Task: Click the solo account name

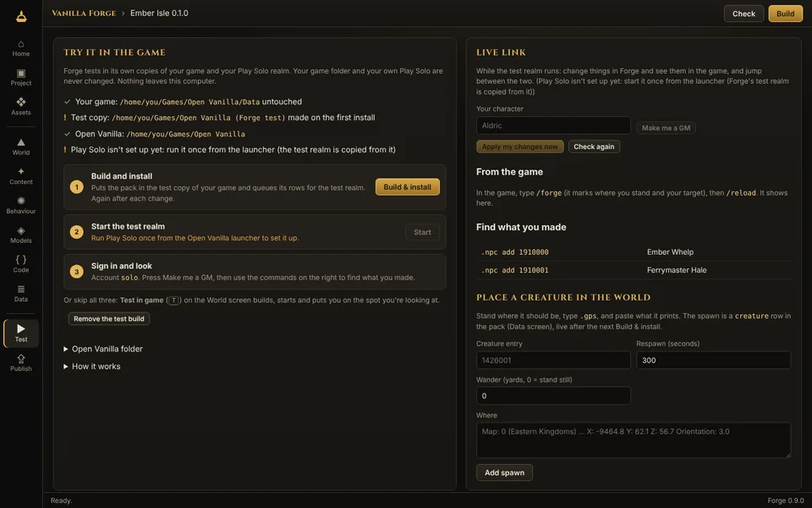Action: click(x=129, y=278)
